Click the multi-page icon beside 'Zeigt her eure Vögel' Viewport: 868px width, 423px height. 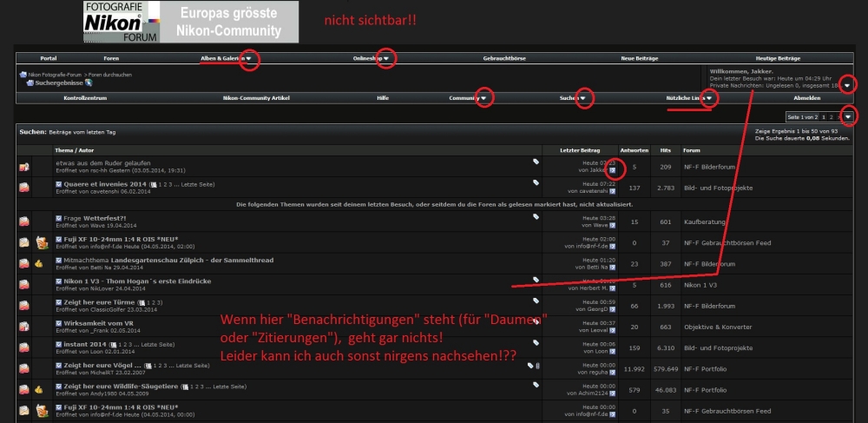click(148, 366)
